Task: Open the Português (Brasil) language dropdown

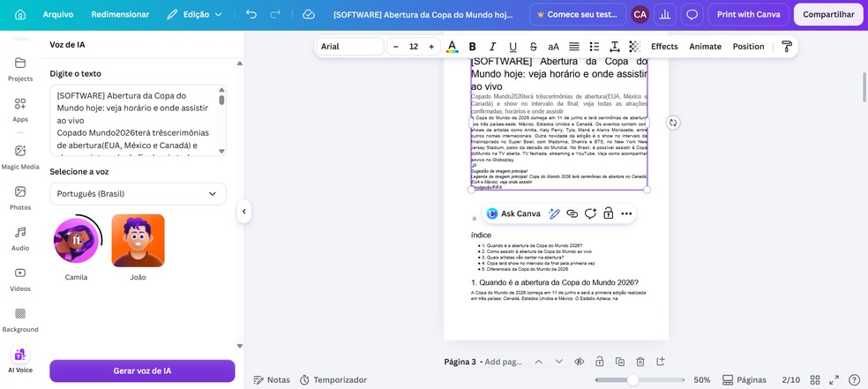Action: click(x=138, y=194)
